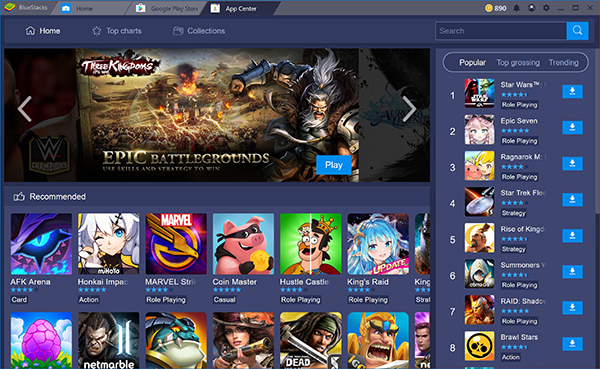Click the Card category tag under AFK Arena

pyautogui.click(x=19, y=300)
